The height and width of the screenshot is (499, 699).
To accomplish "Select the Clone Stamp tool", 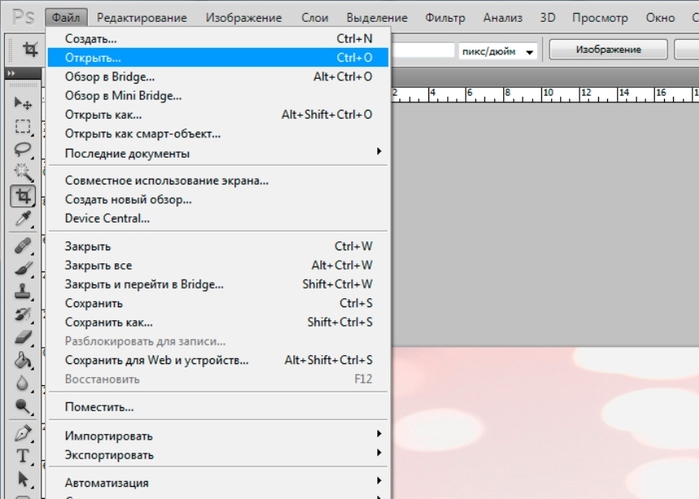I will pyautogui.click(x=22, y=291).
